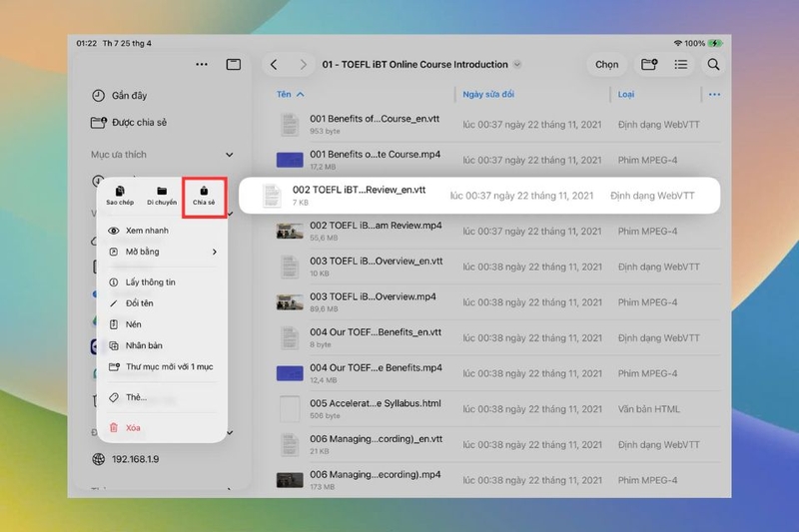Tap the Chia sẻ share icon
Screen dimensions: 799x532
pos(204,192)
